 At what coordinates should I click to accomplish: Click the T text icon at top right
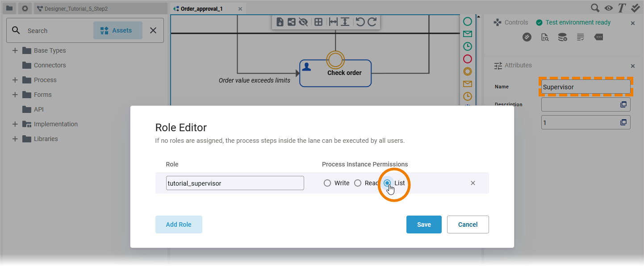[x=622, y=8]
